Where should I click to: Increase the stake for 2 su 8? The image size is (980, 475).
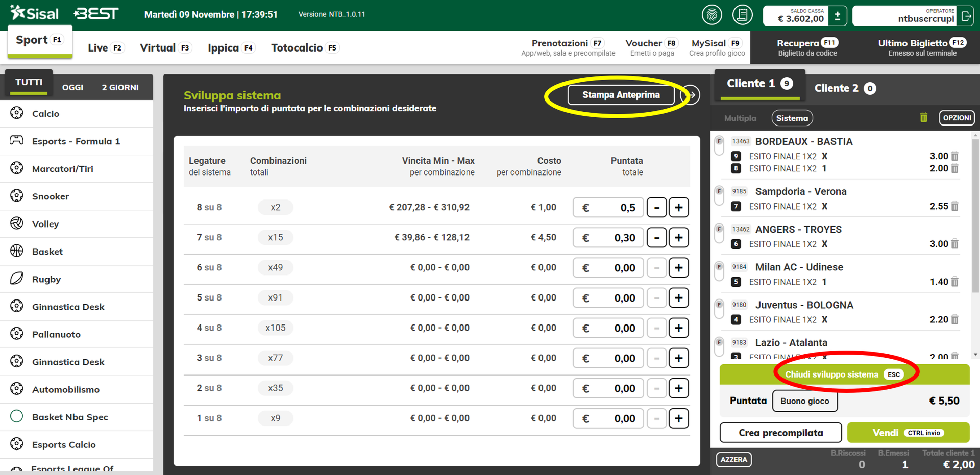tap(679, 388)
